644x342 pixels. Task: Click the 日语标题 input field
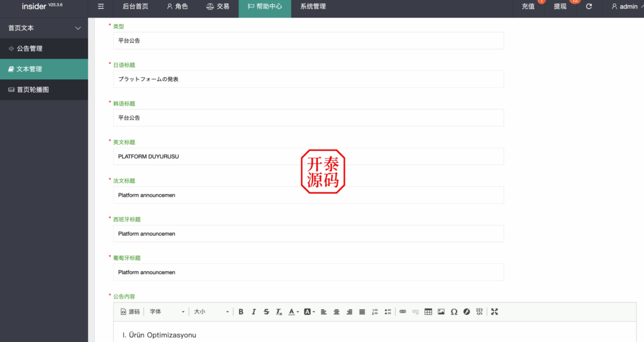click(308, 79)
